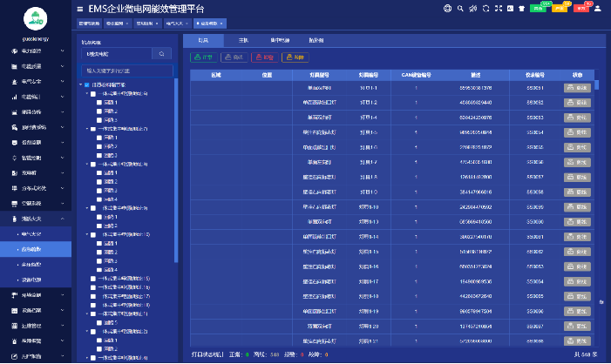Expand the 电力监控 sidebar menu

coord(33,51)
